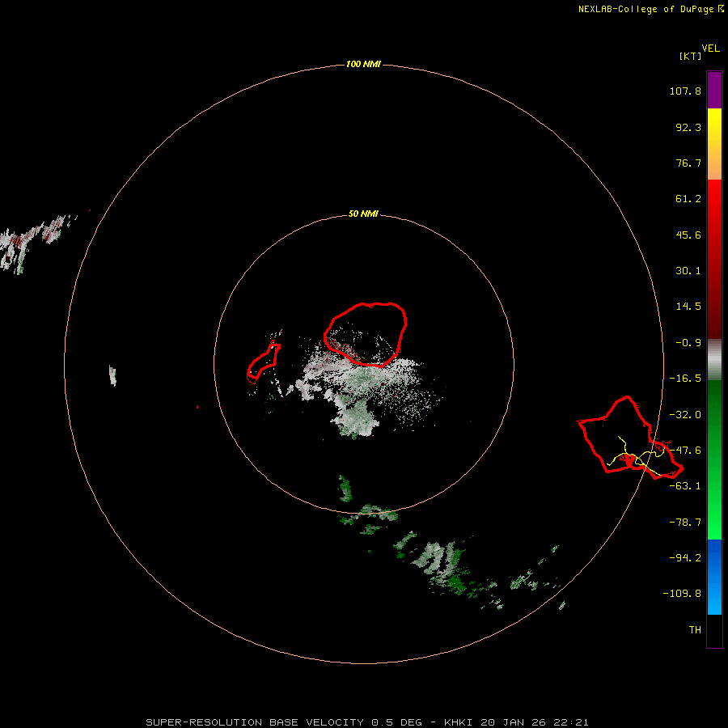Click the 92.3 scale value

click(688, 127)
